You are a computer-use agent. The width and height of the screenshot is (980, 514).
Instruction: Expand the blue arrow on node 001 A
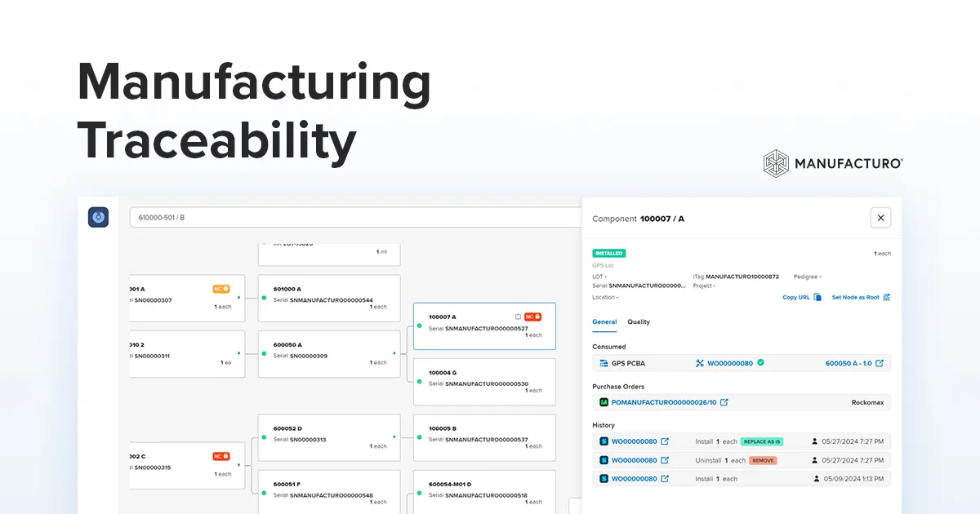238,297
